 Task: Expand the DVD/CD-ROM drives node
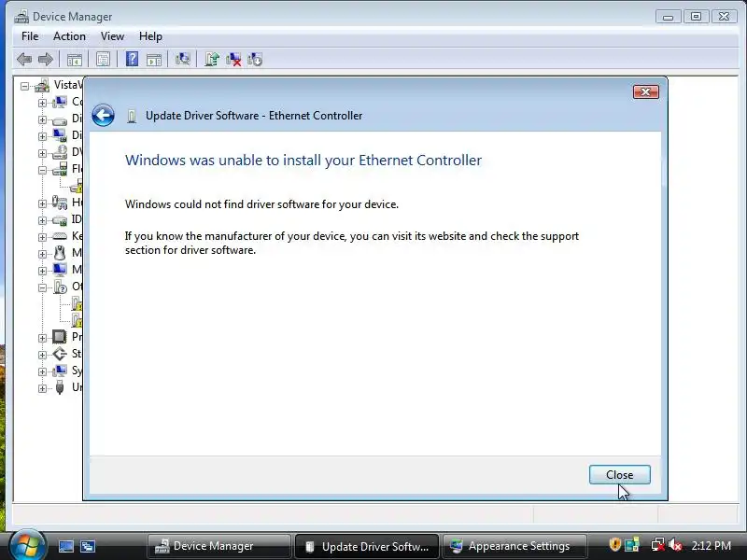click(x=42, y=153)
